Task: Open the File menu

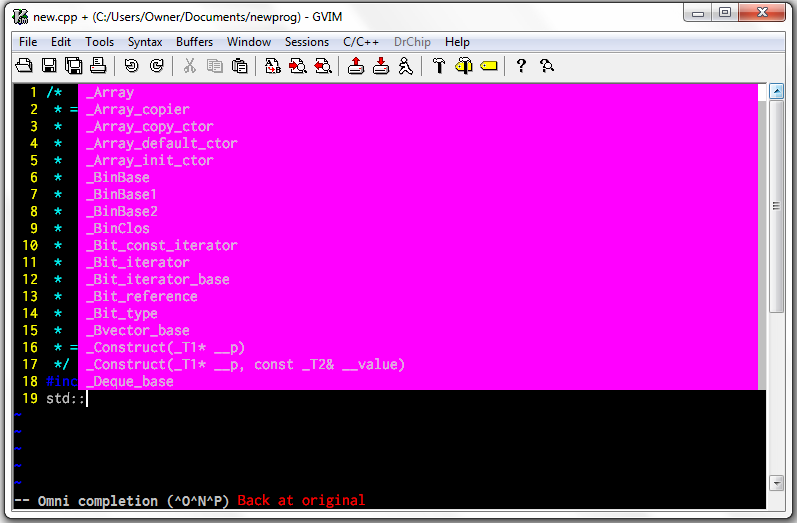Action: coord(28,42)
